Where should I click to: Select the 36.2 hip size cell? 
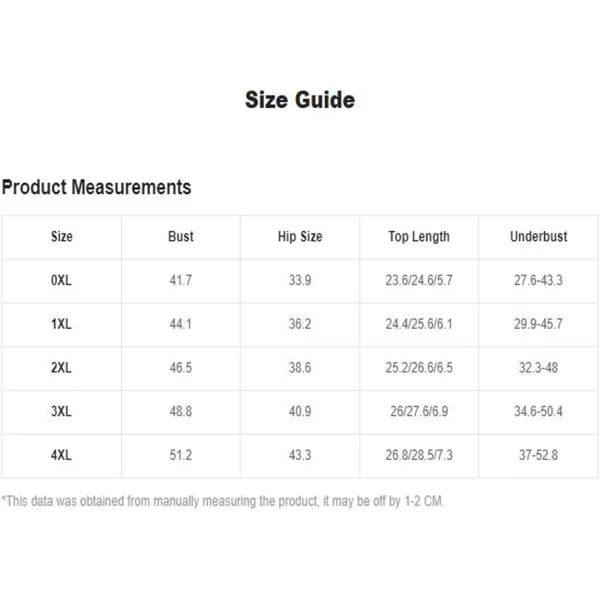[x=300, y=324]
